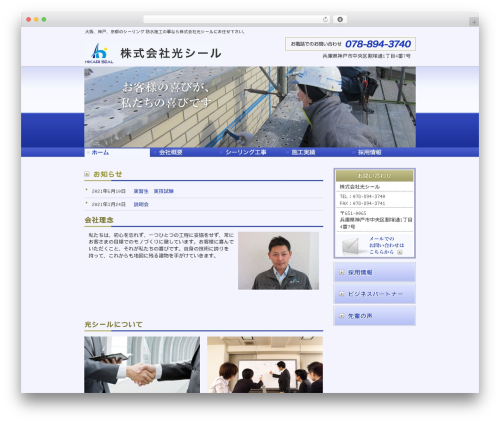The width and height of the screenshot is (500, 423).
Task: Open the 会社概要 navigation item
Action: [x=170, y=153]
